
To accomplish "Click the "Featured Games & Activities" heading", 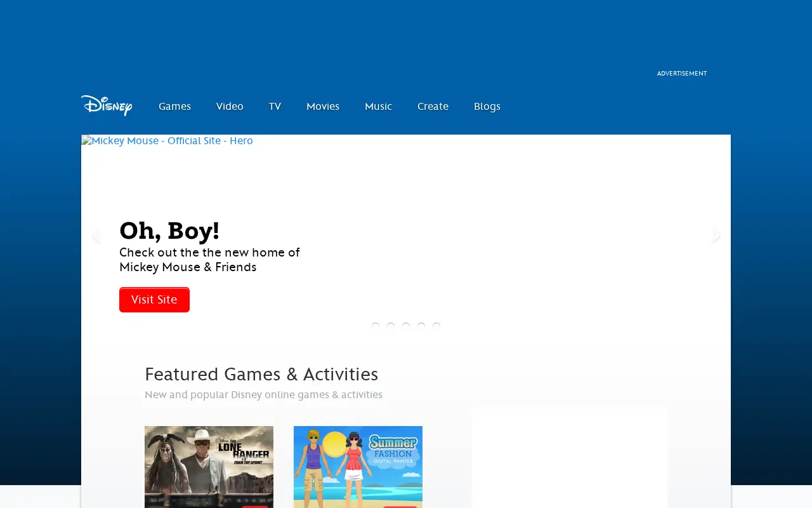I will pyautogui.click(x=261, y=374).
